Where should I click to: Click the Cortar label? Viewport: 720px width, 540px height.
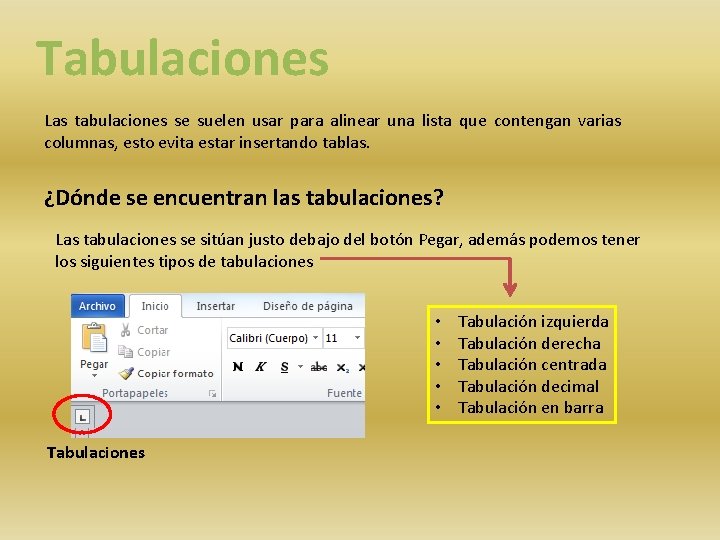click(152, 330)
